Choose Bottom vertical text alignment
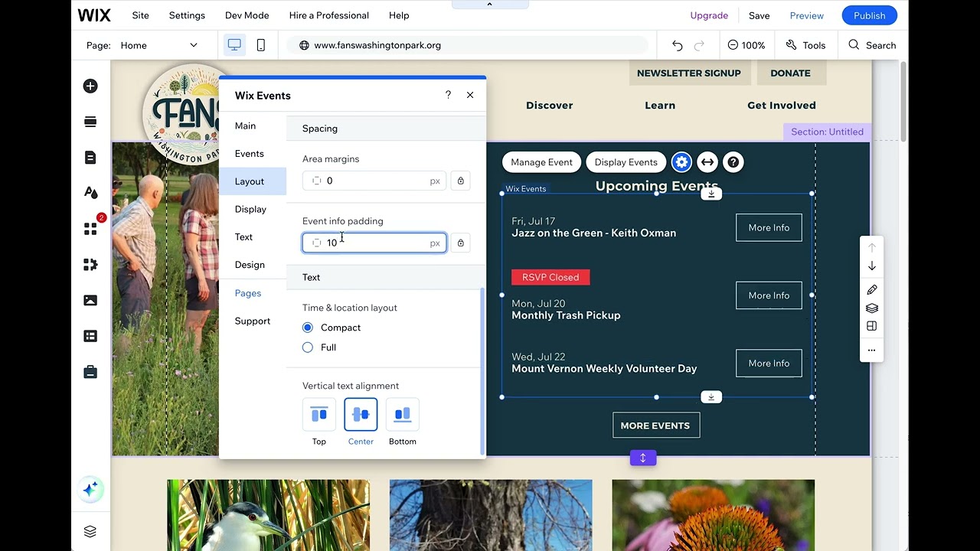980x551 pixels. (x=403, y=415)
